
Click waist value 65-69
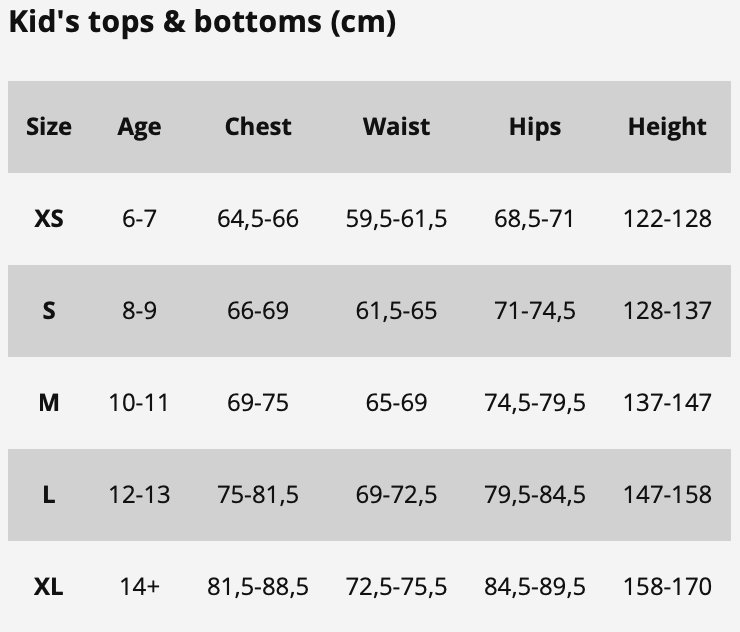(x=396, y=402)
